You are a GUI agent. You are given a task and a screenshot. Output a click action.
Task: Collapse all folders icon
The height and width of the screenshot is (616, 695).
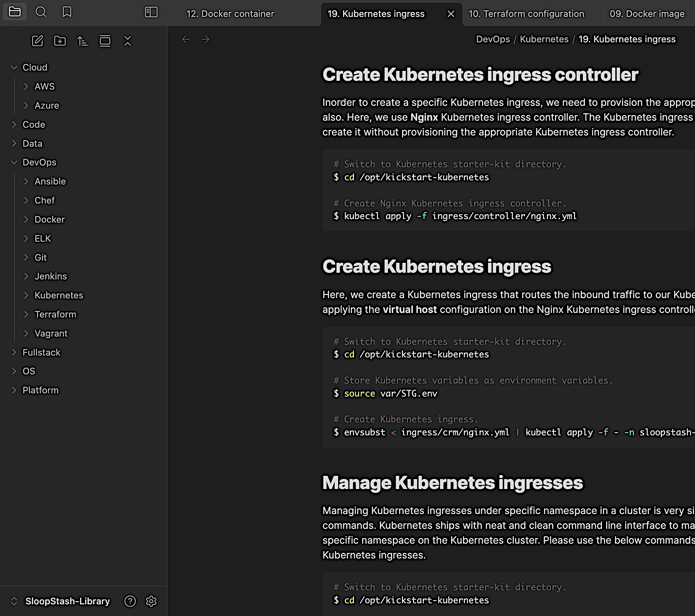click(128, 41)
